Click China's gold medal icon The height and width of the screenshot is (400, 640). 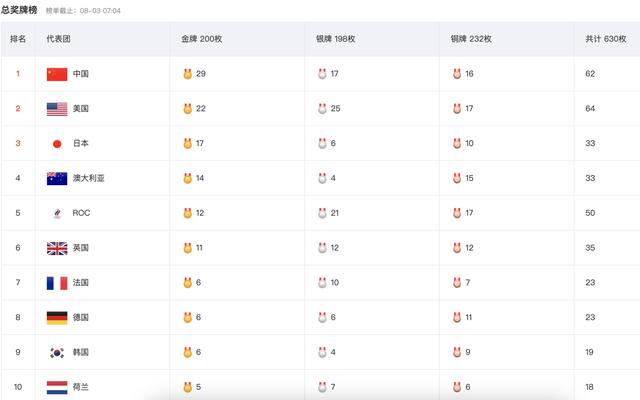pyautogui.click(x=187, y=74)
